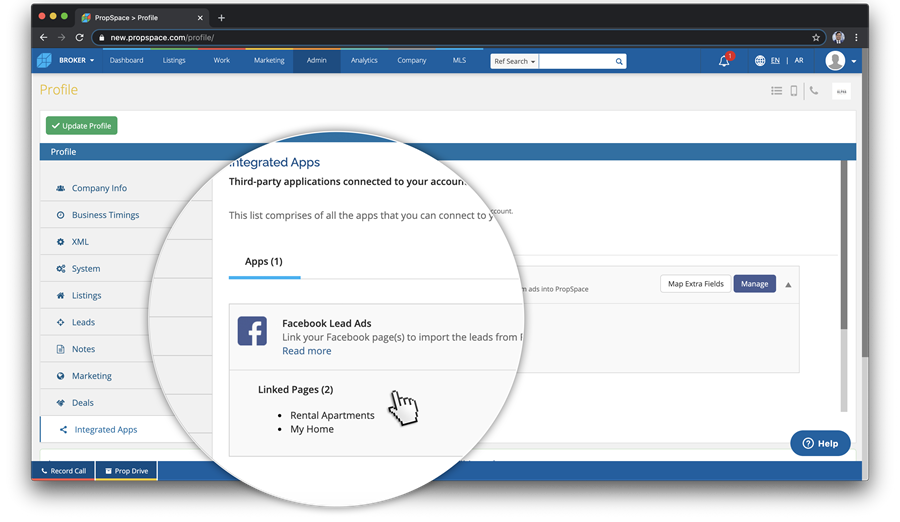Click the Chrome profile avatar
Viewport: 900px width, 522px height.
pyautogui.click(x=839, y=37)
